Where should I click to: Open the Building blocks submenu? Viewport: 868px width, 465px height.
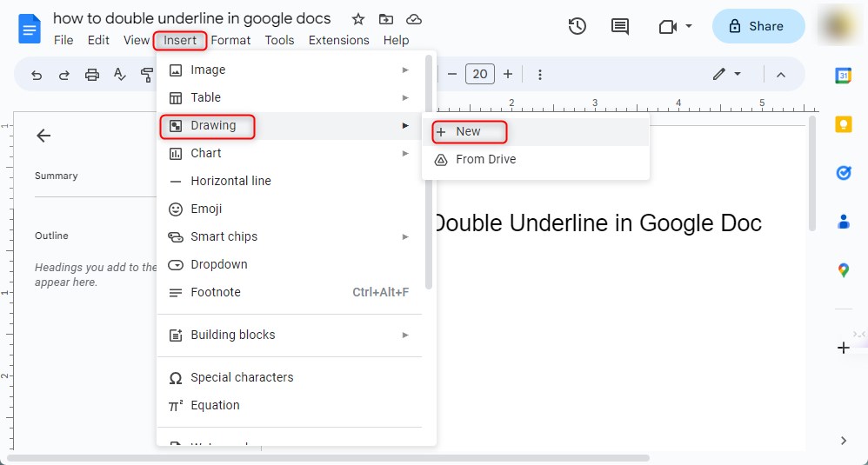(x=290, y=335)
